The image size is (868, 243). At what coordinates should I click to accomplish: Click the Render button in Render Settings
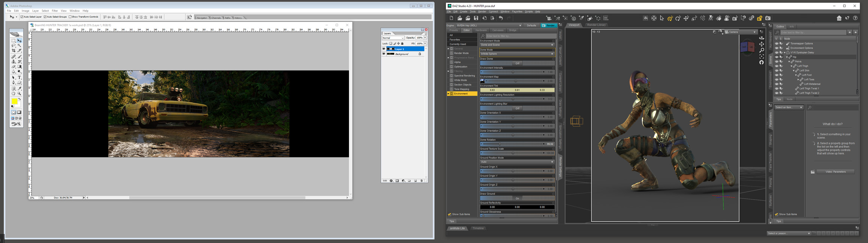coord(549,25)
